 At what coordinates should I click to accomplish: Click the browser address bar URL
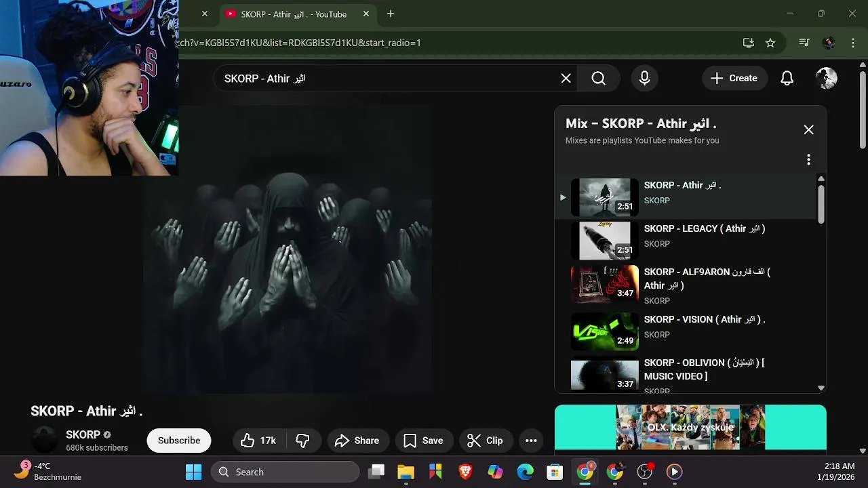pyautogui.click(x=298, y=43)
